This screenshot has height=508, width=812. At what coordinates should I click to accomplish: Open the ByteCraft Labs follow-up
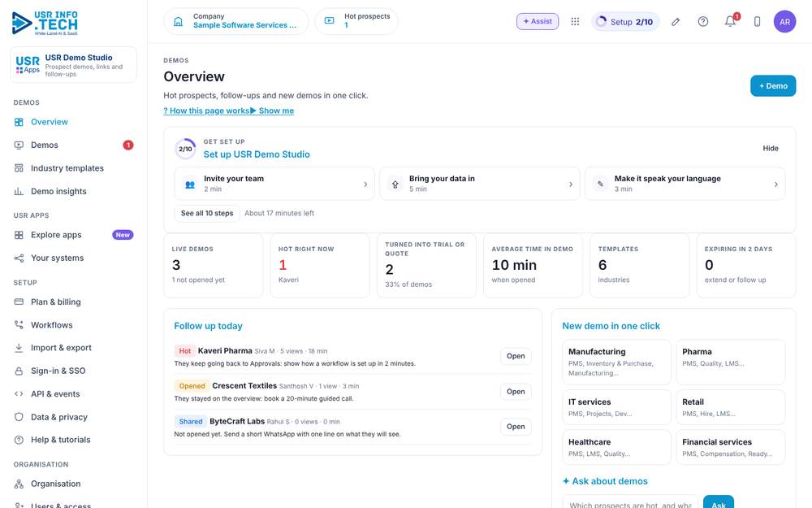(516, 427)
